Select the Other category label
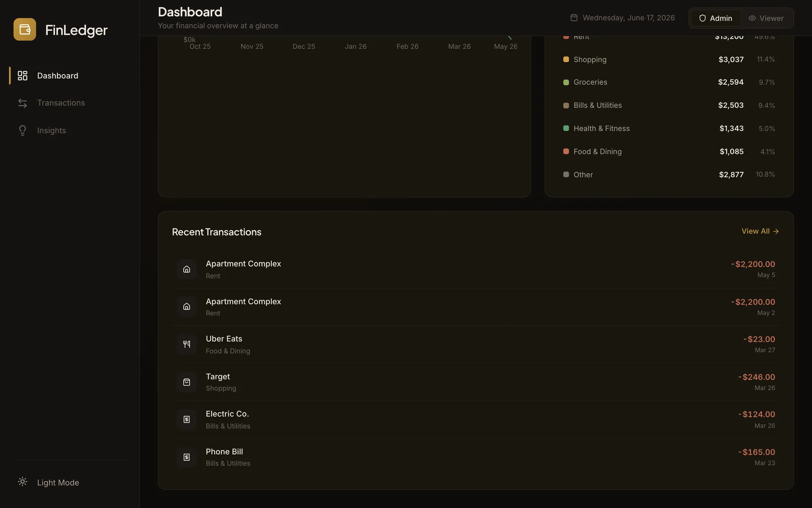 click(x=583, y=175)
